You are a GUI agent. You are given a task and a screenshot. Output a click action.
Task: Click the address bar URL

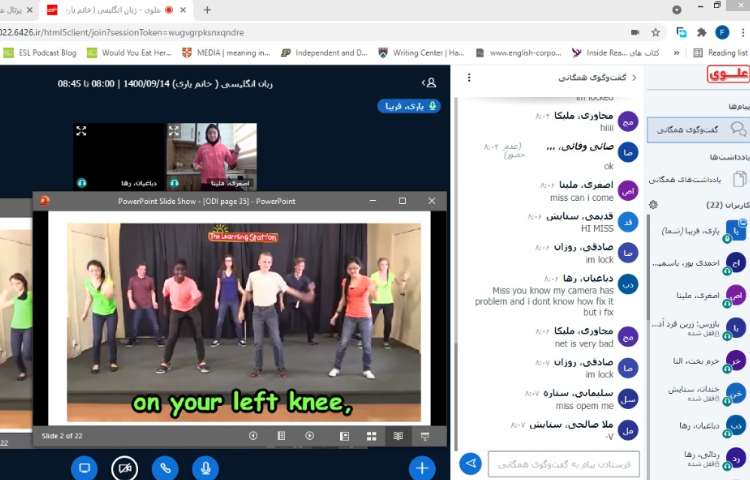point(122,33)
